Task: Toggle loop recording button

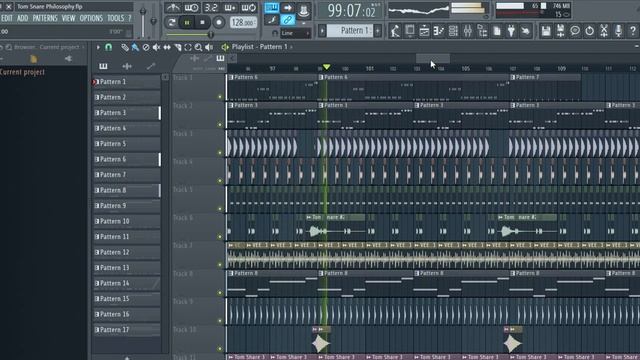Action: point(249,8)
